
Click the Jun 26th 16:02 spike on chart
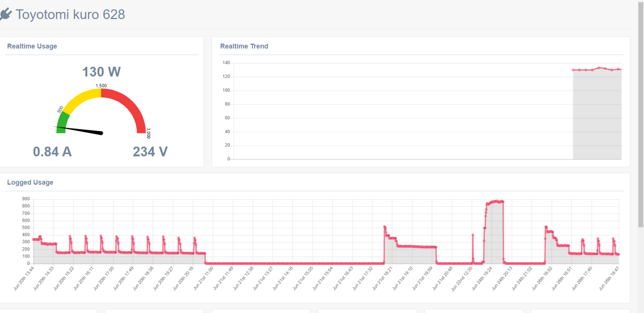point(546,227)
